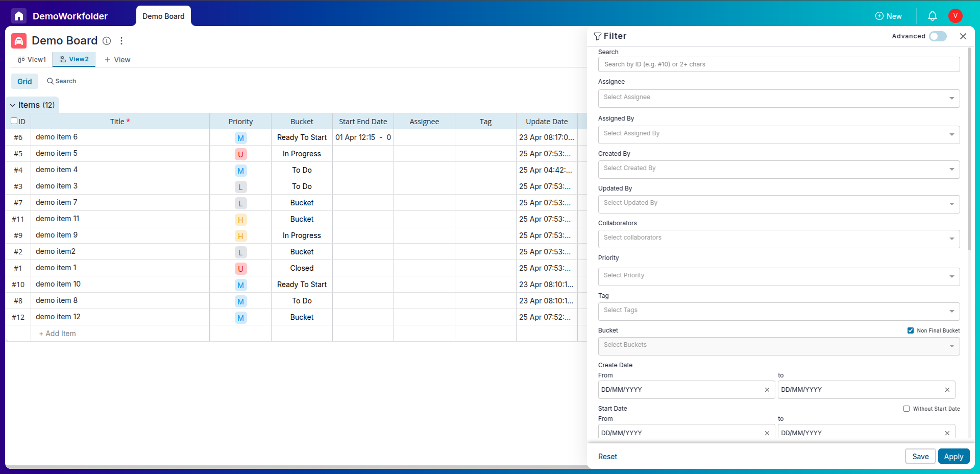Image resolution: width=980 pixels, height=474 pixels.
Task: Apply the filter
Action: 953,457
